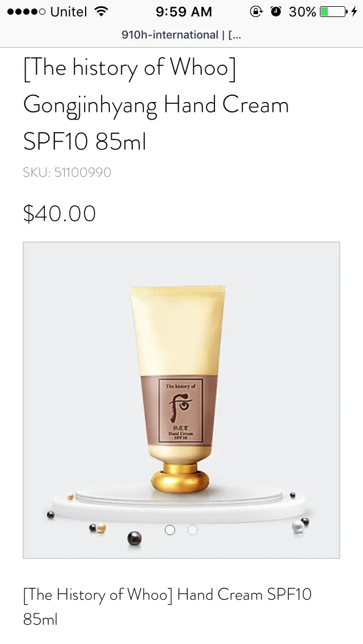
Task: Select the first image carousel dot
Action: coord(170,530)
